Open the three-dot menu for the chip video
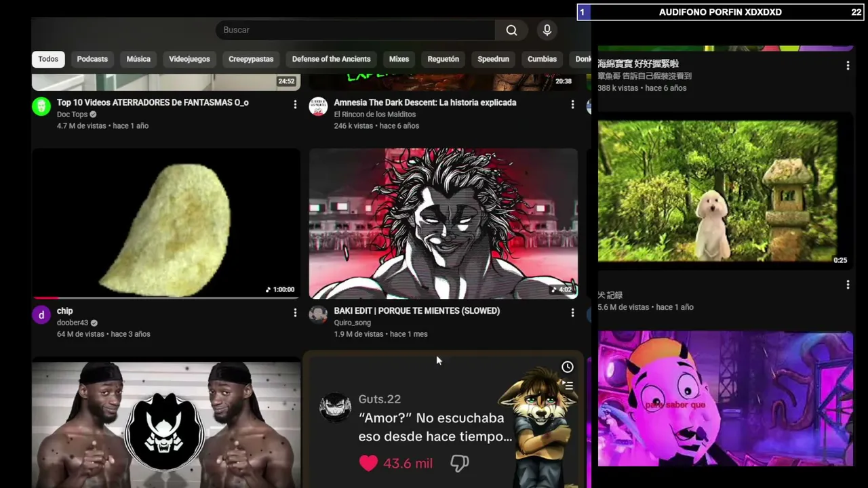The image size is (868, 488). coord(295,312)
